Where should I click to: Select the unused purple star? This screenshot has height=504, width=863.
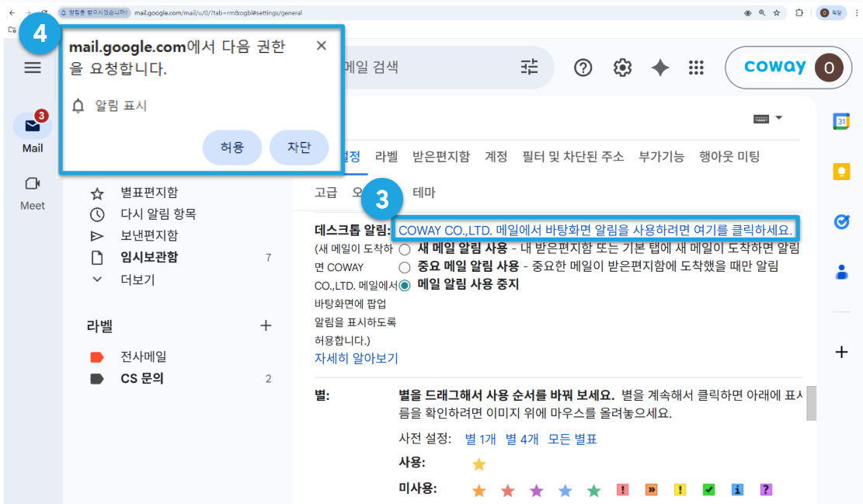(x=536, y=490)
